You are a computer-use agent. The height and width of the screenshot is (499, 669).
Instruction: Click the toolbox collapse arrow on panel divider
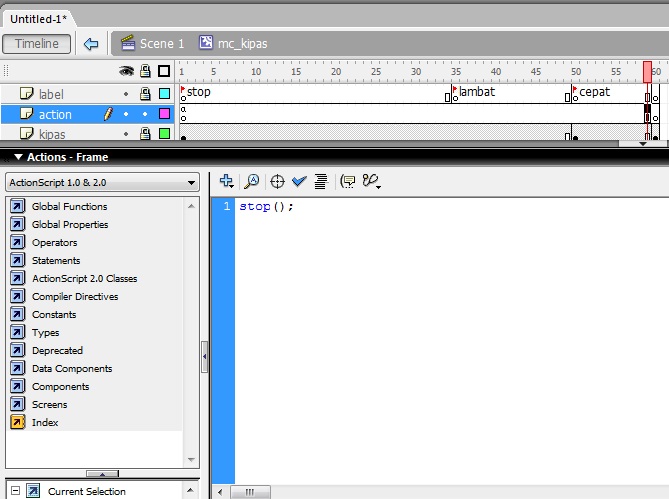click(x=204, y=357)
